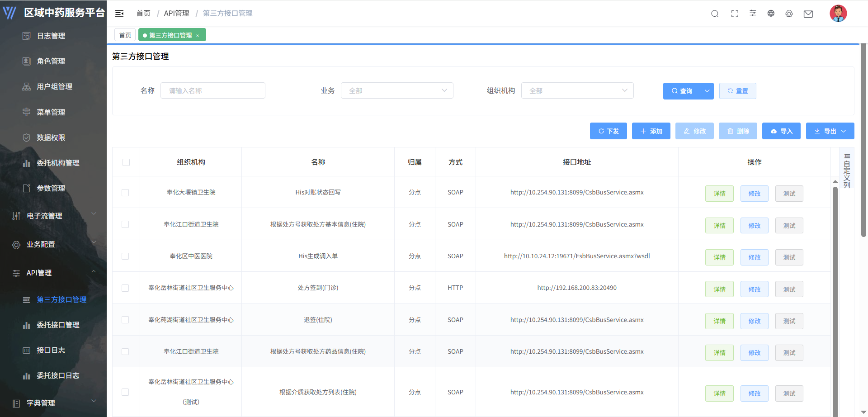Screen dimensions: 868x417
Task: Click the address http://192.168.200.83:20490
Action: click(577, 288)
